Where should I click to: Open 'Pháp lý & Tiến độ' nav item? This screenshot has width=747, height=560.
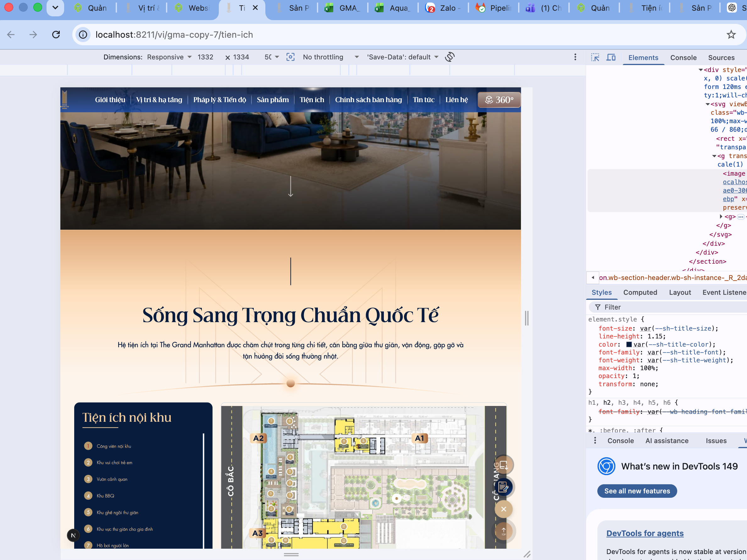(x=219, y=100)
